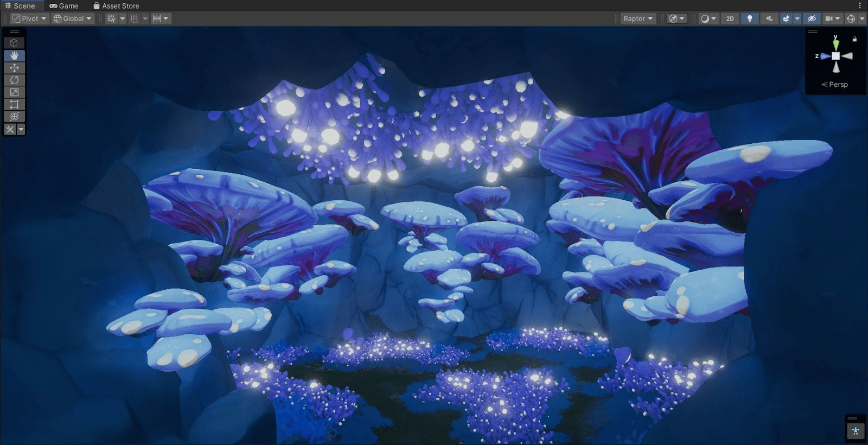This screenshot has height=445, width=868.
Task: Open the Global handle rotation dropdown
Action: tap(73, 18)
